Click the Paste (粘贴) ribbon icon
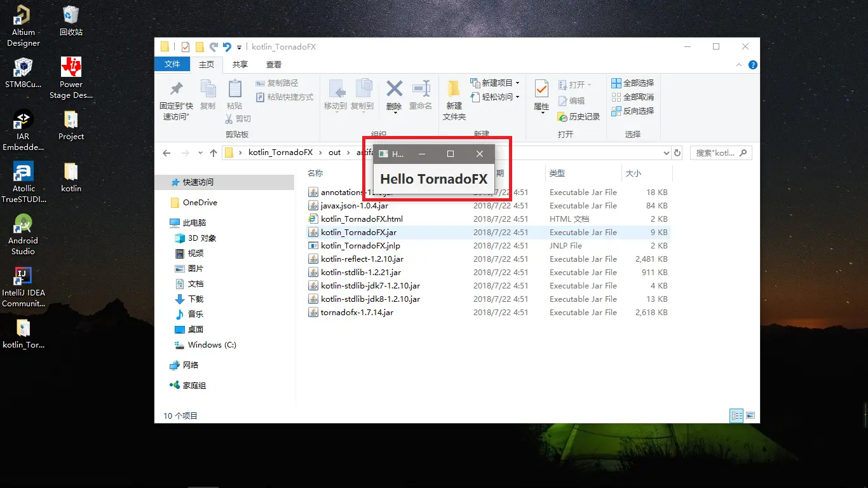This screenshot has width=868, height=488. tap(234, 89)
